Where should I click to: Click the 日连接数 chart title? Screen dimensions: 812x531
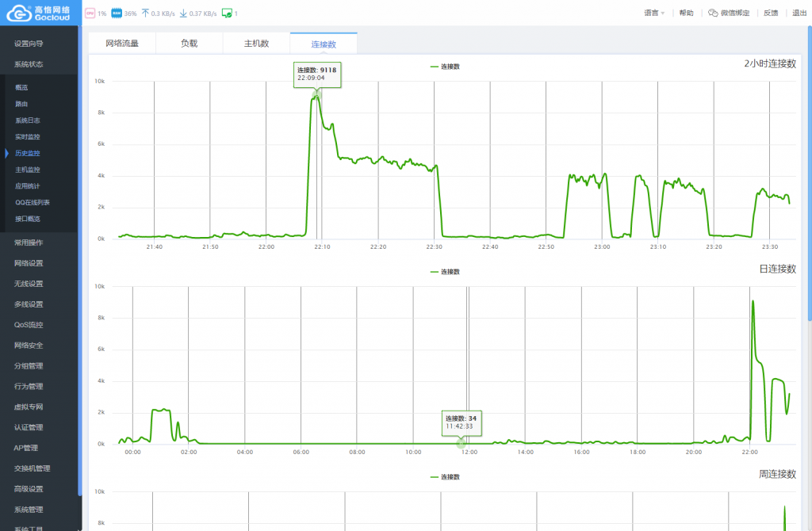778,269
